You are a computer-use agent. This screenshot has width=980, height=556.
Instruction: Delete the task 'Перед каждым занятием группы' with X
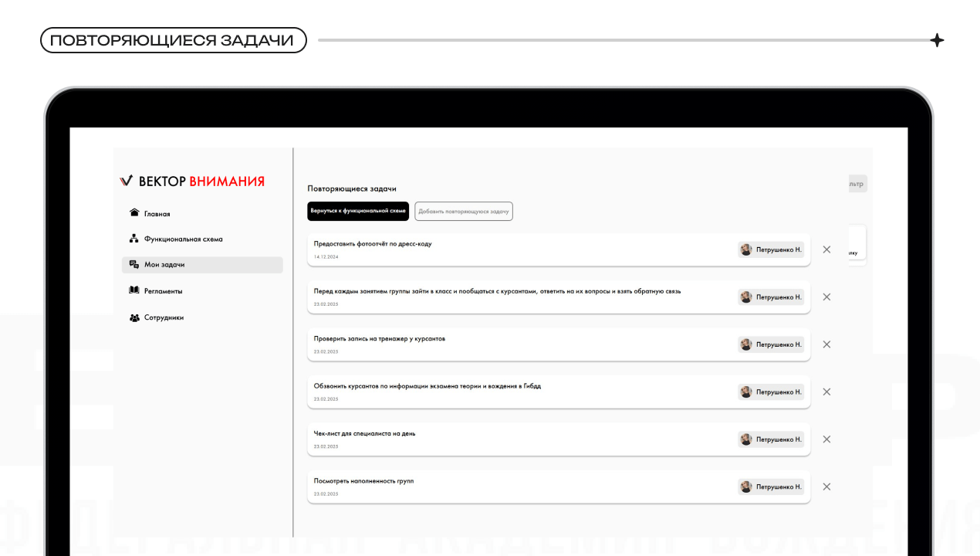[826, 297]
